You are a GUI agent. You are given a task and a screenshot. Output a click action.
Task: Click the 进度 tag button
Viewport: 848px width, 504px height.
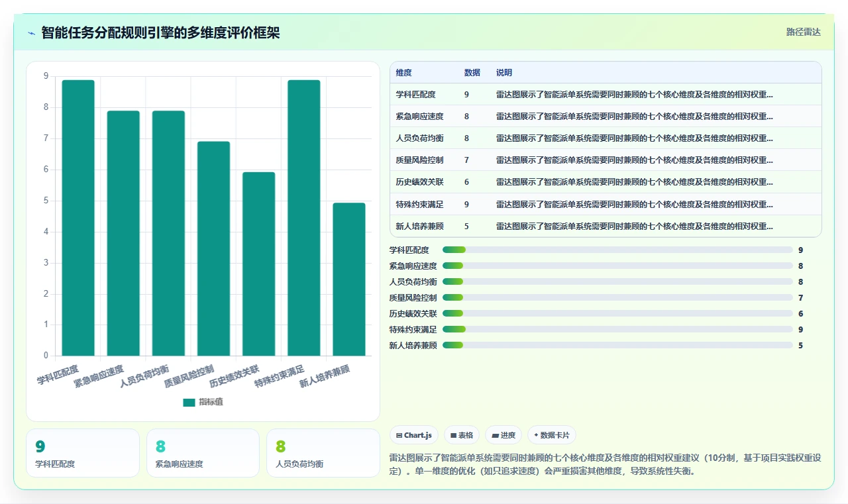[x=503, y=435]
